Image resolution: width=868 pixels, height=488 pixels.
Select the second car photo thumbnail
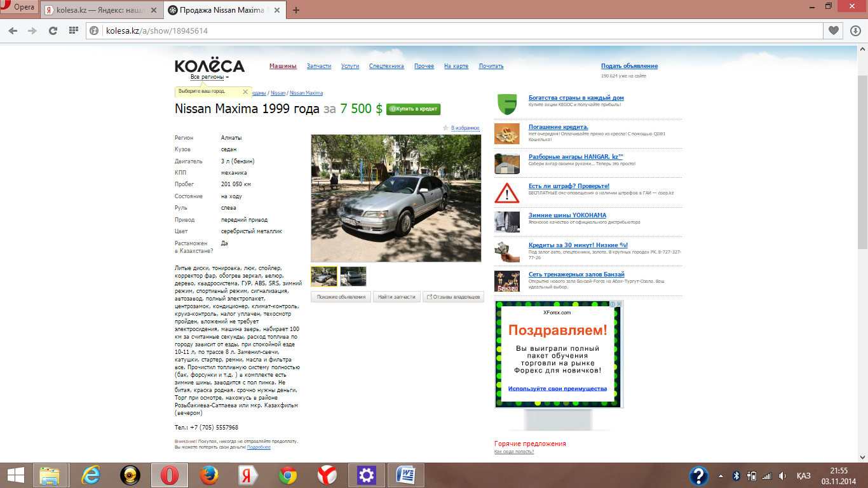click(353, 276)
